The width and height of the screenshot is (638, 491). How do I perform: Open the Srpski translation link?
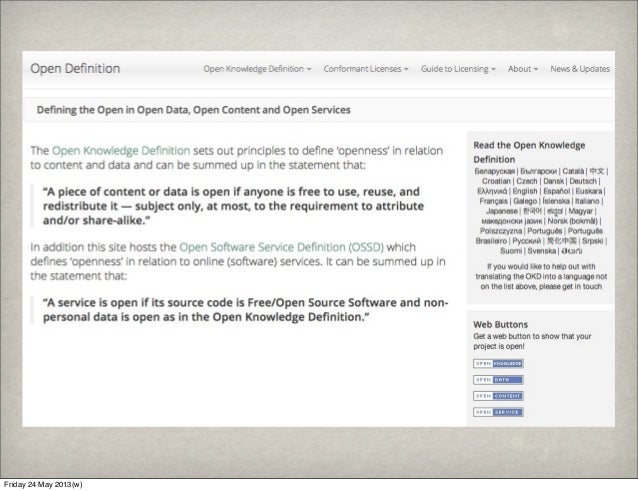[x=592, y=241]
